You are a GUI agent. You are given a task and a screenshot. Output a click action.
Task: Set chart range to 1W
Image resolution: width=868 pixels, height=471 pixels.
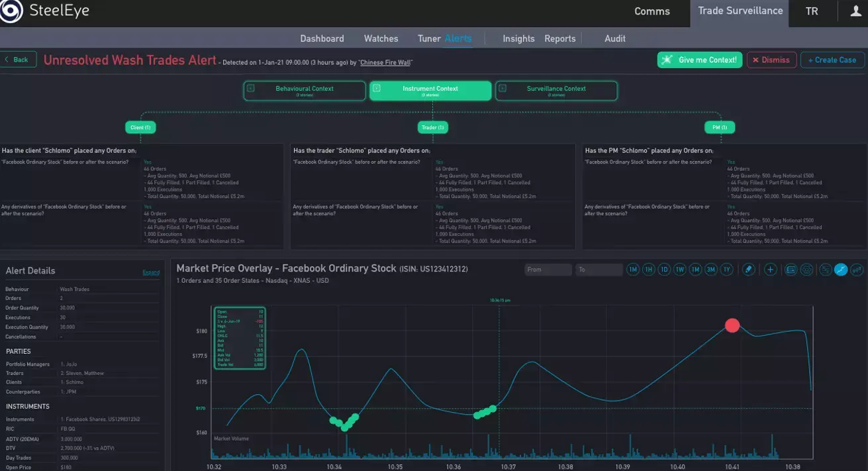point(679,270)
